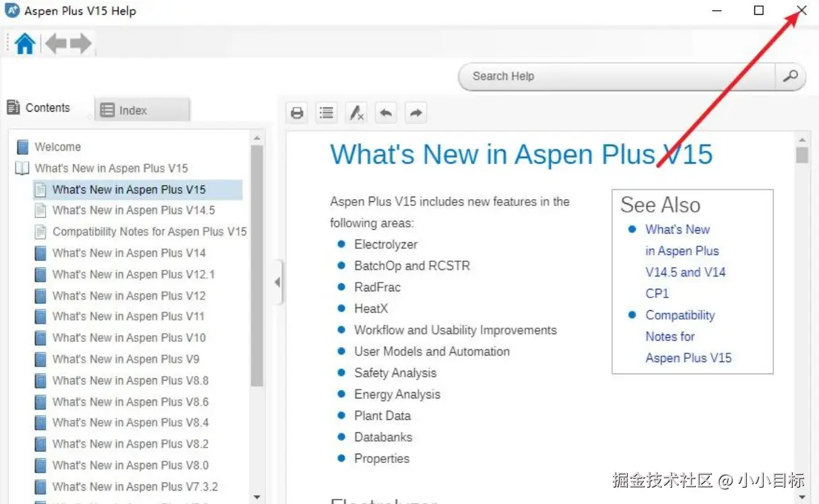Maximize the Aspen Plus V15 Help window
Viewport: 819px width, 504px height.
(x=759, y=10)
